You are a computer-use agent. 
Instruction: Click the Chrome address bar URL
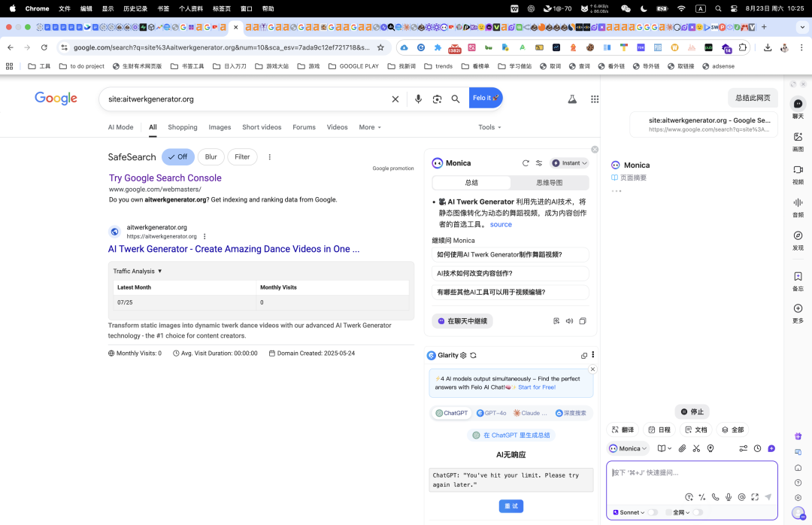tap(221, 47)
